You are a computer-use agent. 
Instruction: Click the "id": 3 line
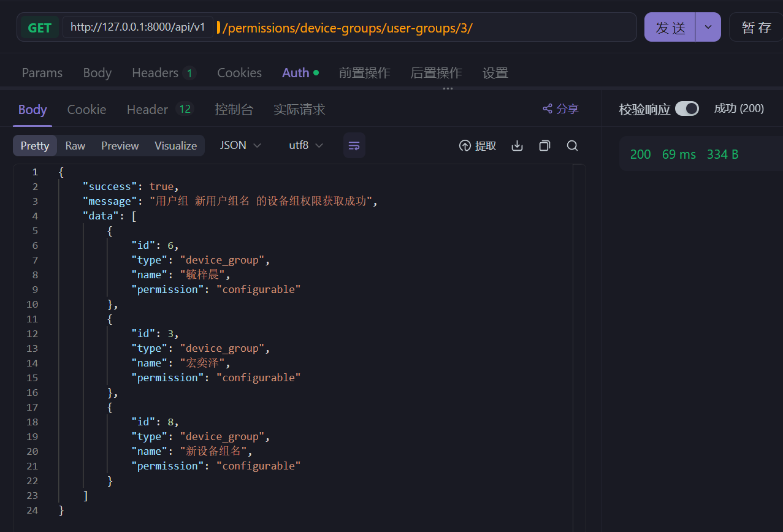click(155, 333)
